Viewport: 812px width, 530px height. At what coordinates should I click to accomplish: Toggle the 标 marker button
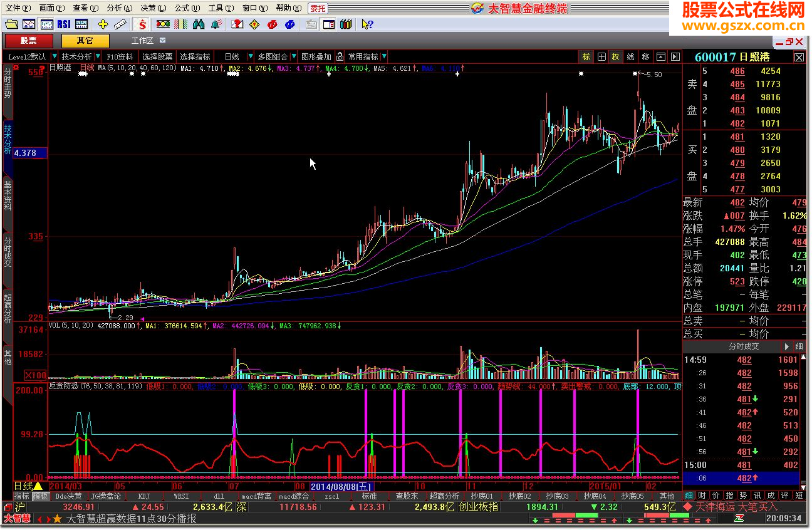(586, 56)
